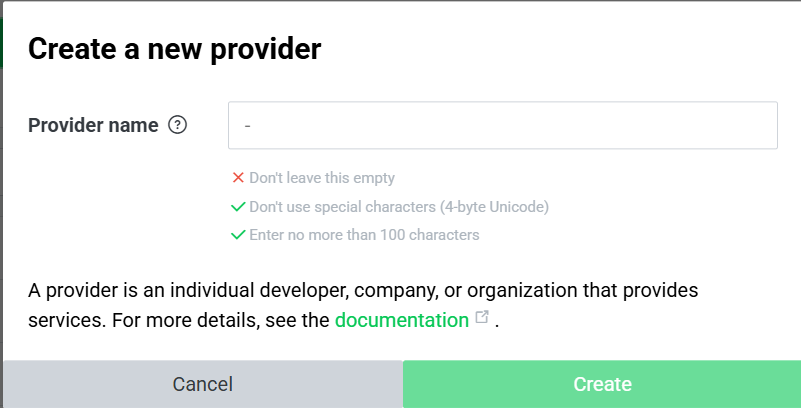Open the documentation link
The width and height of the screenshot is (801, 408).
coord(402,320)
